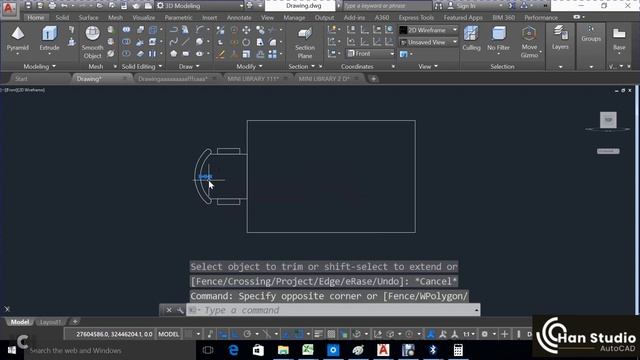Select the Pyramid modeling tool
The image size is (640, 360).
point(18,40)
